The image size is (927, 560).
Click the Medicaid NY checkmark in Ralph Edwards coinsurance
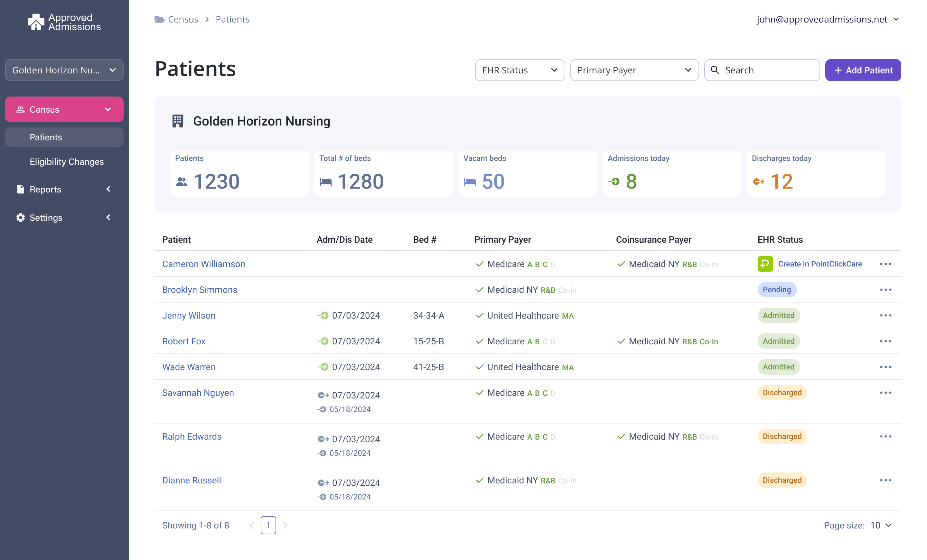[x=621, y=436]
